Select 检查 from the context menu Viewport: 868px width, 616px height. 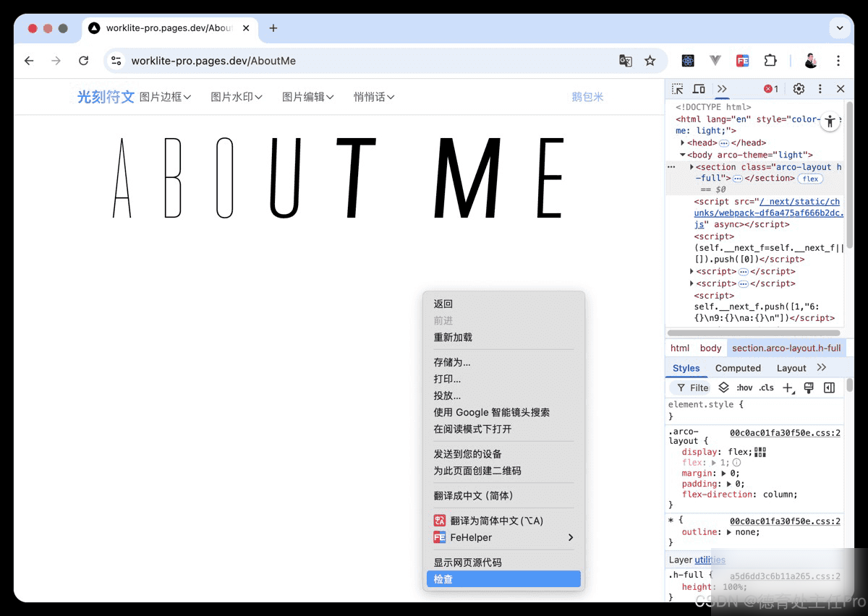point(503,579)
